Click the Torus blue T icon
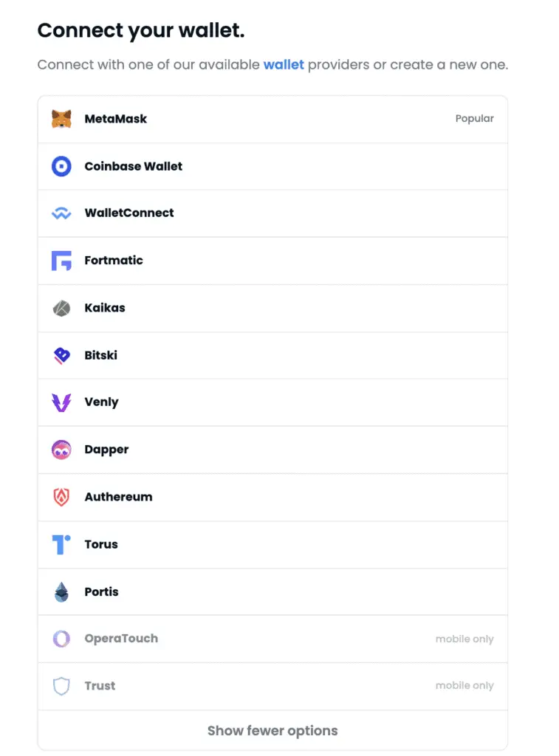559x756 pixels. pyautogui.click(x=61, y=544)
